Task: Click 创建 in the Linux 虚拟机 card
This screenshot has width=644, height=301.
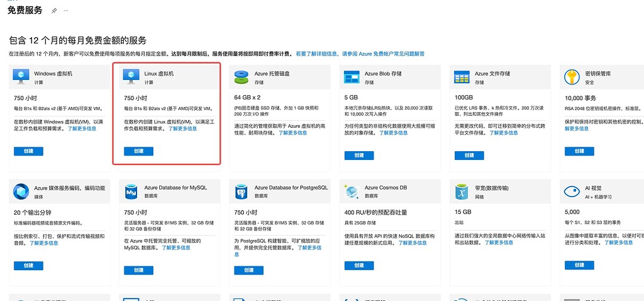Action: click(139, 151)
